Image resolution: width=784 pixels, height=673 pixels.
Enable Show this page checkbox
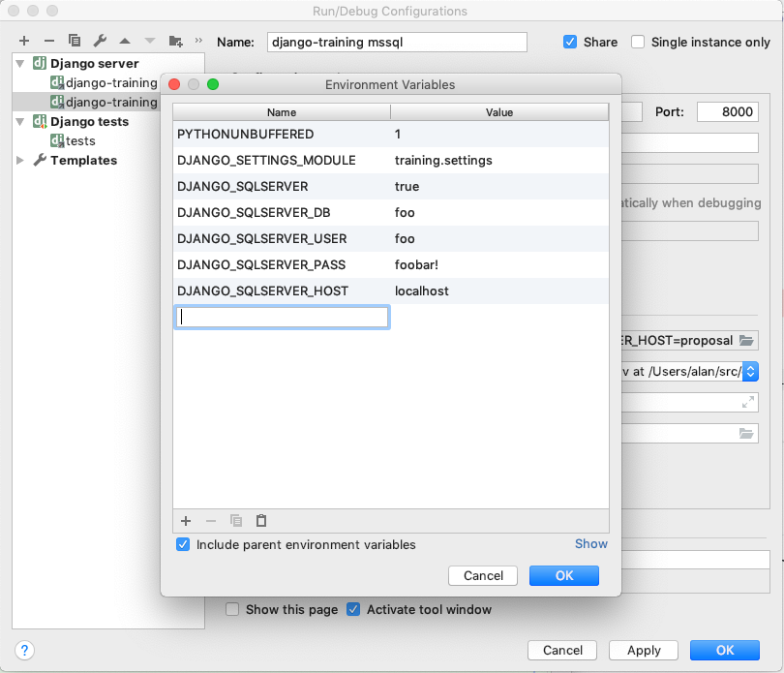(x=232, y=609)
